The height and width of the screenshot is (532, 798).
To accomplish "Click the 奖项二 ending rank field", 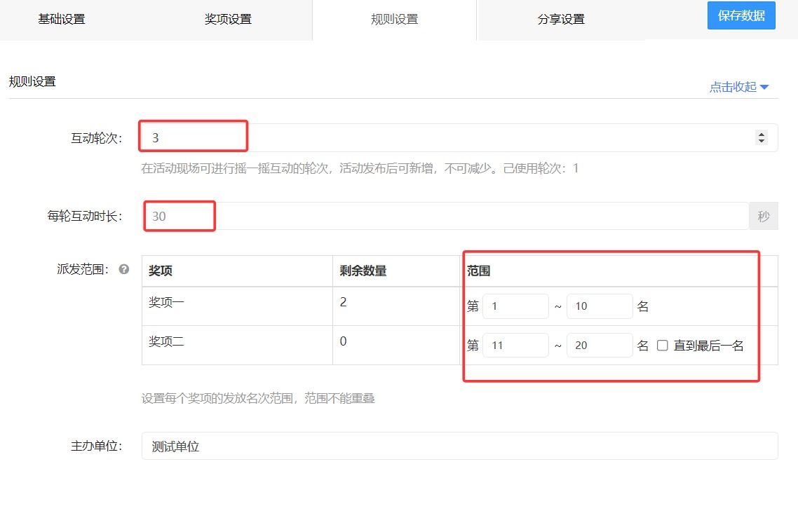I will (x=600, y=345).
